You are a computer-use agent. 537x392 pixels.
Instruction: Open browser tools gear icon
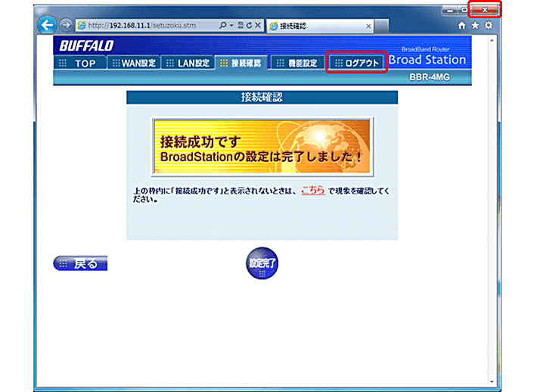coord(489,25)
